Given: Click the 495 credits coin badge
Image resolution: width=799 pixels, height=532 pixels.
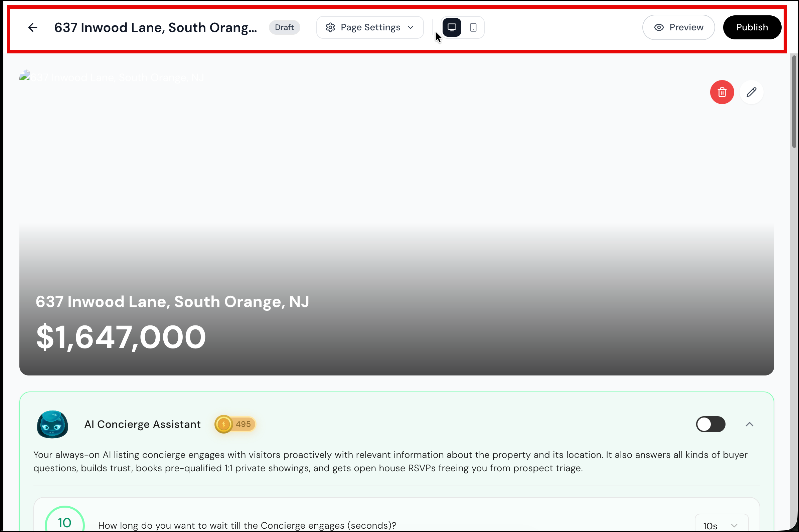Looking at the screenshot, I should coord(235,424).
